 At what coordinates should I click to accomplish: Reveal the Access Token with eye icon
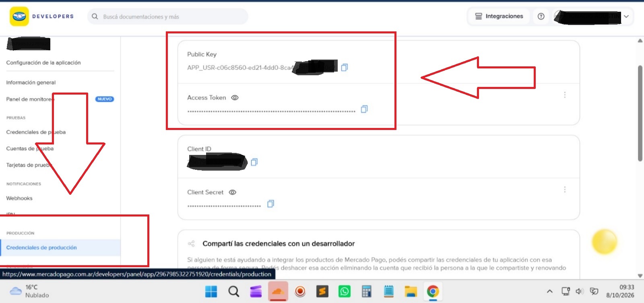(235, 98)
